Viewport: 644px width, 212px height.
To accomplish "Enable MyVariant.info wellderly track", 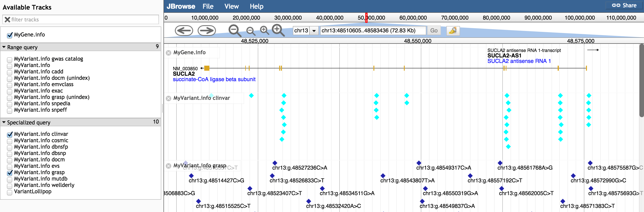I will tap(10, 186).
